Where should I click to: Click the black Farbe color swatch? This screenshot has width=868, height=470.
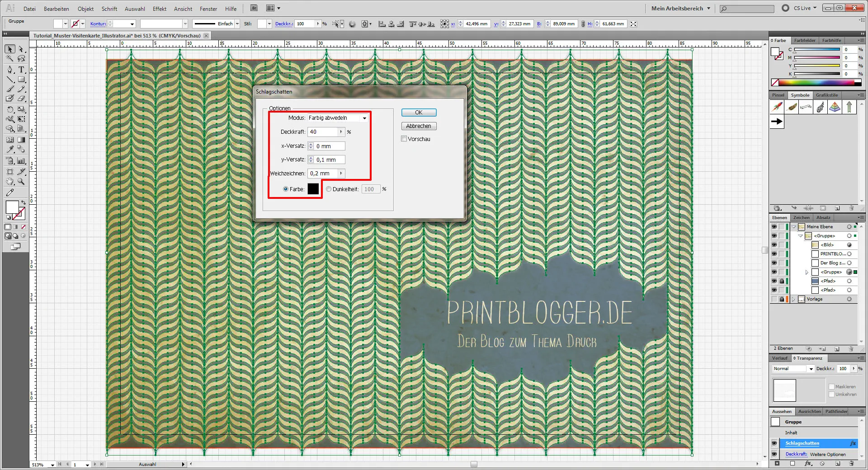[x=313, y=189]
